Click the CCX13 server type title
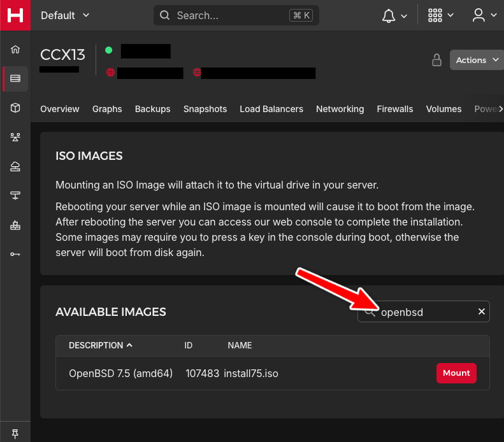This screenshot has height=442, width=504. pos(62,55)
